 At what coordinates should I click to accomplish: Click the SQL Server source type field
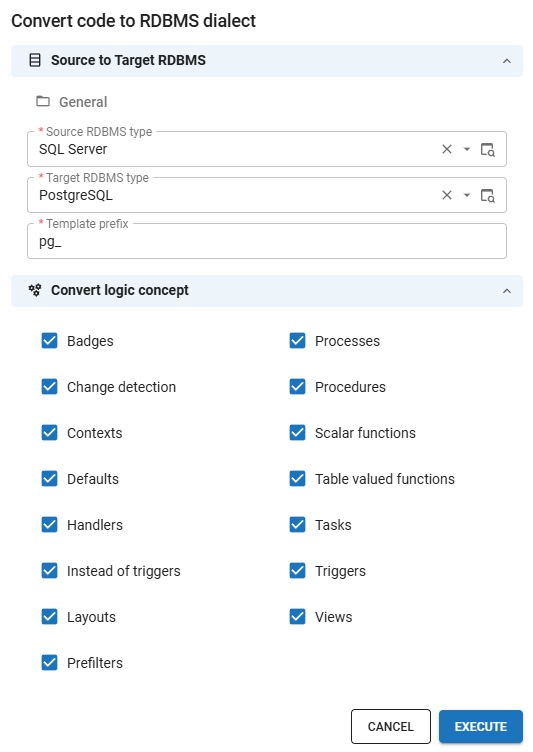point(267,149)
